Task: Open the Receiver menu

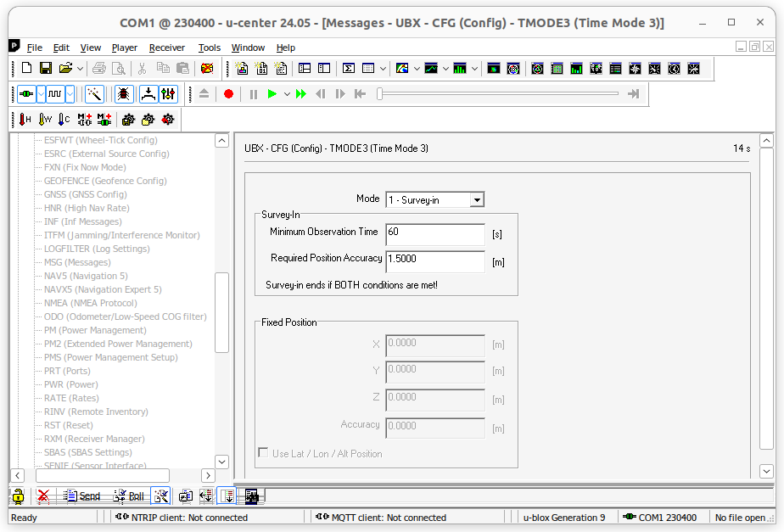Action: point(167,48)
